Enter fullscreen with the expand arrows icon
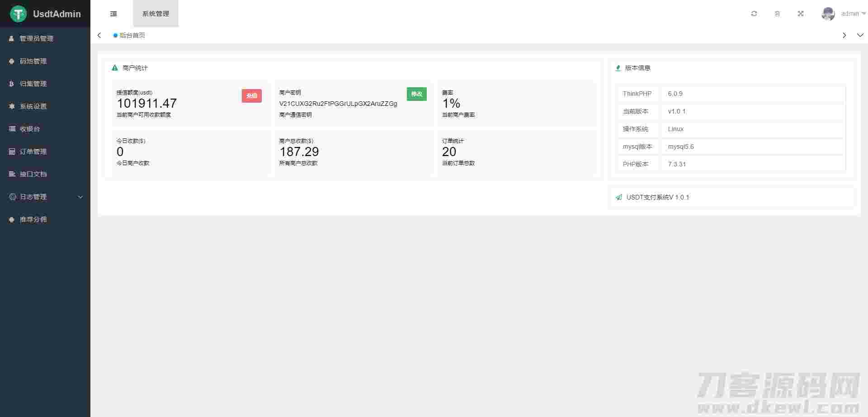 pos(801,14)
